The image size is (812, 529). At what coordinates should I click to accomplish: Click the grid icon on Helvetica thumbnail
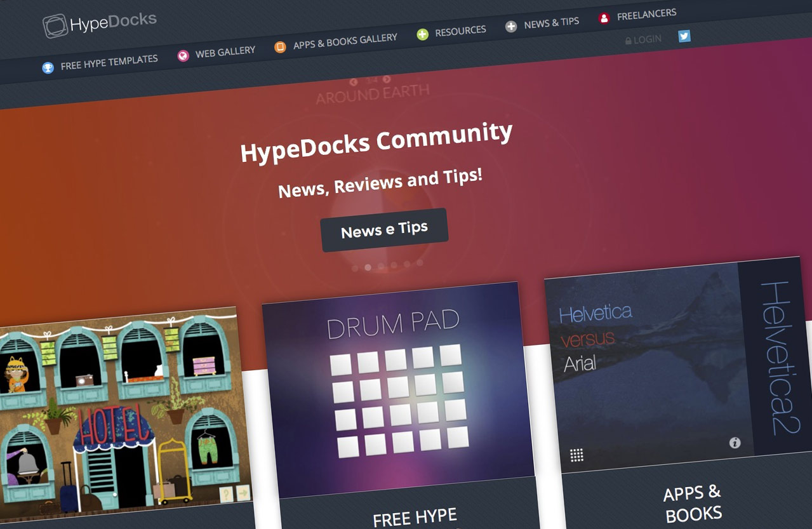(x=576, y=455)
